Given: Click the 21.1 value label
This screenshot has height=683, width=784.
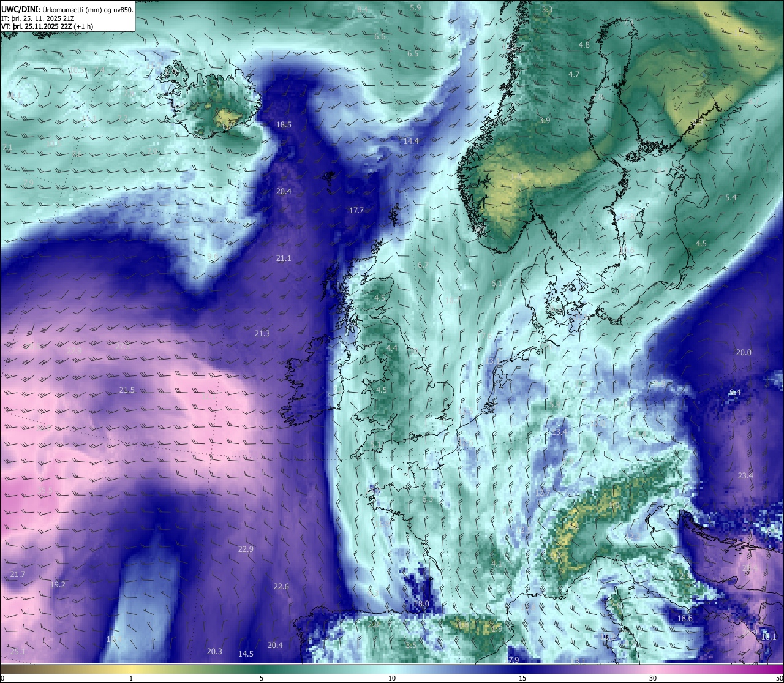Looking at the screenshot, I should pos(284,258).
